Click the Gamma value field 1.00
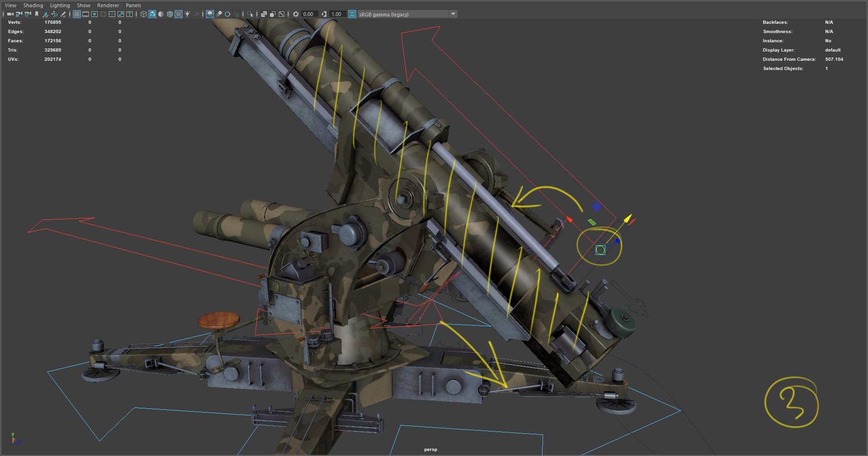This screenshot has width=868, height=456. pos(338,14)
